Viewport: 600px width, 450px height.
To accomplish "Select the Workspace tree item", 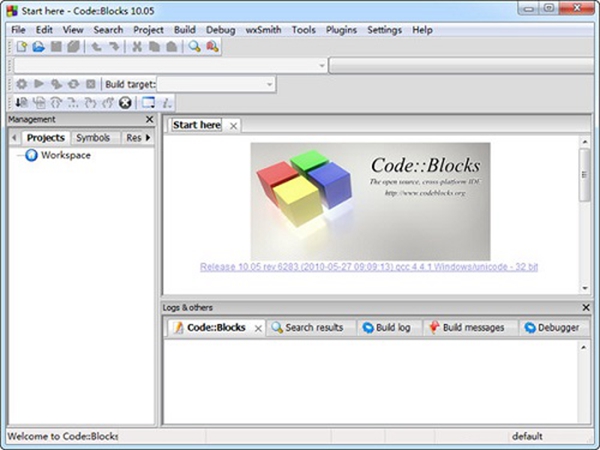I will click(66, 155).
